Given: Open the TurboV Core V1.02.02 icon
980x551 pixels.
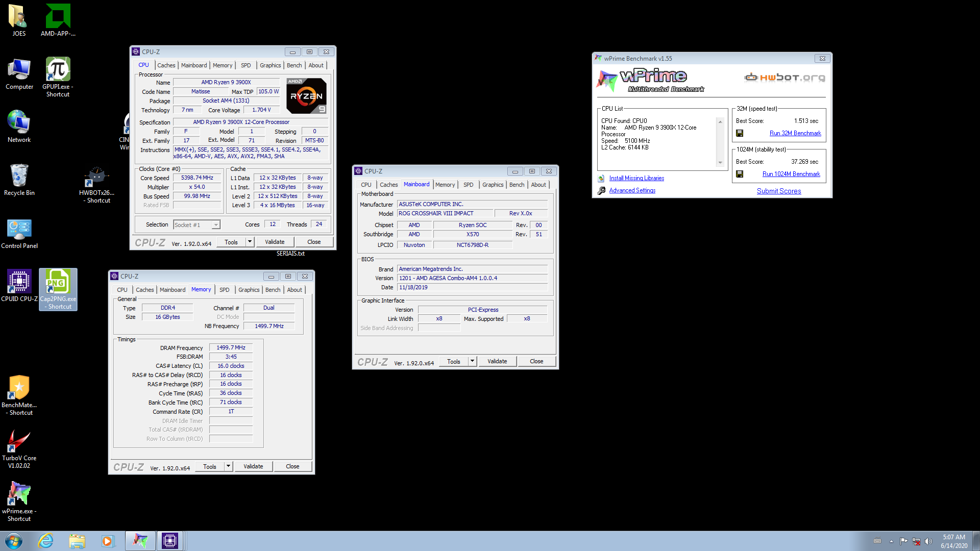Looking at the screenshot, I should click(x=19, y=449).
